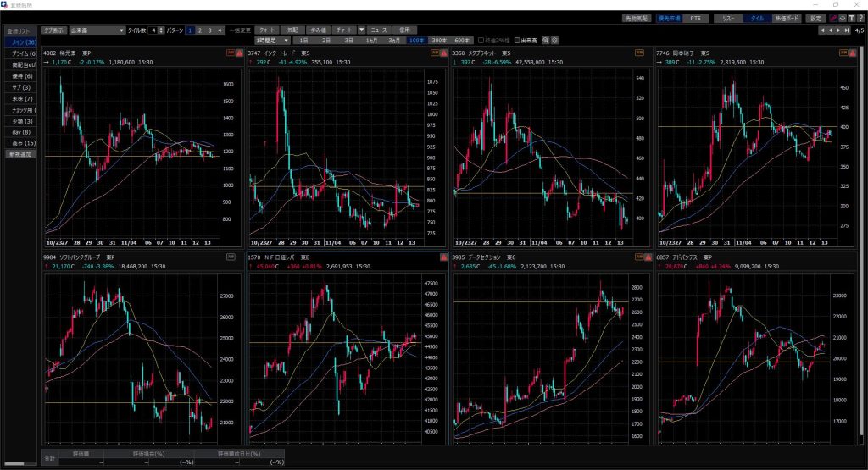Click the pink eraser icon beside 設定
This screenshot has height=470, width=868.
tap(832, 18)
